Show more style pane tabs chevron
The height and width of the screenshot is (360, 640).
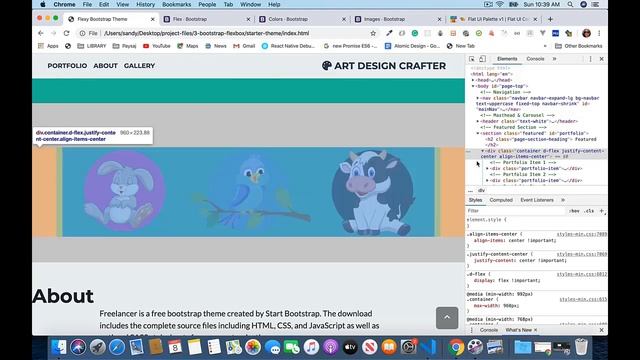pos(563,200)
